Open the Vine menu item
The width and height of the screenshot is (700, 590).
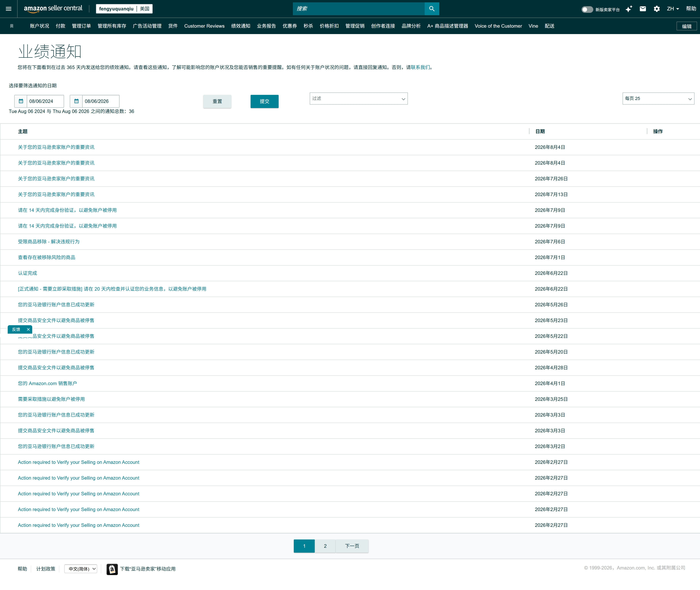pyautogui.click(x=533, y=26)
